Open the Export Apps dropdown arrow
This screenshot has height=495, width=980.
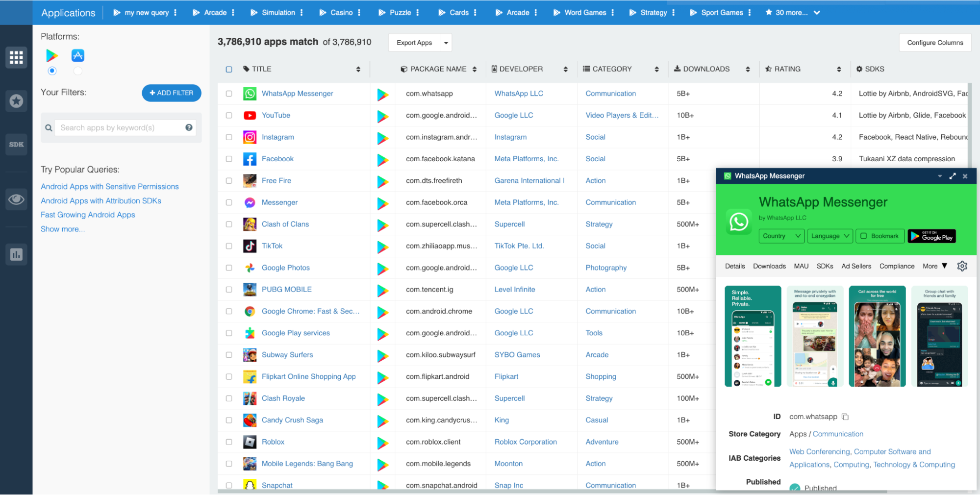coord(446,43)
